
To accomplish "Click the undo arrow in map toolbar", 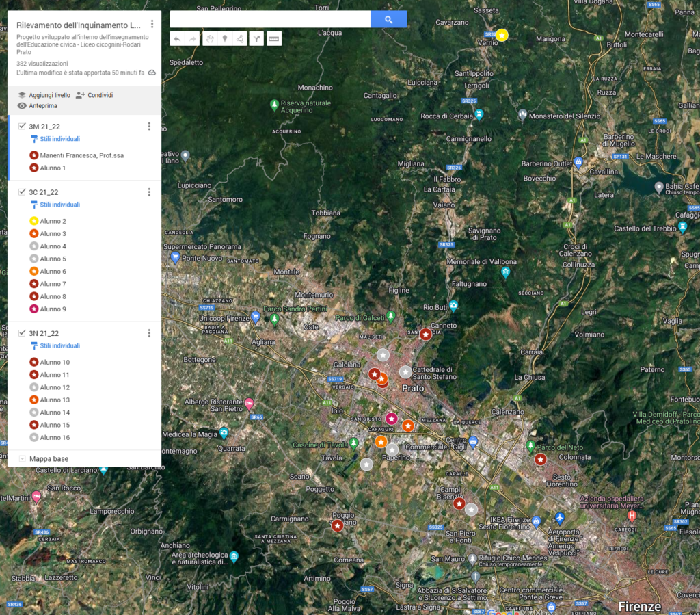I will pos(177,39).
